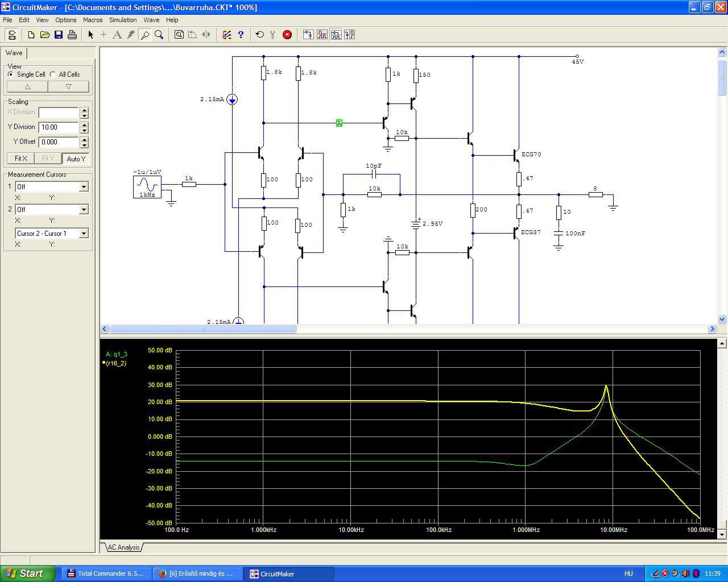Open file using the folder icon
This screenshot has width=728, height=582.
[45, 35]
